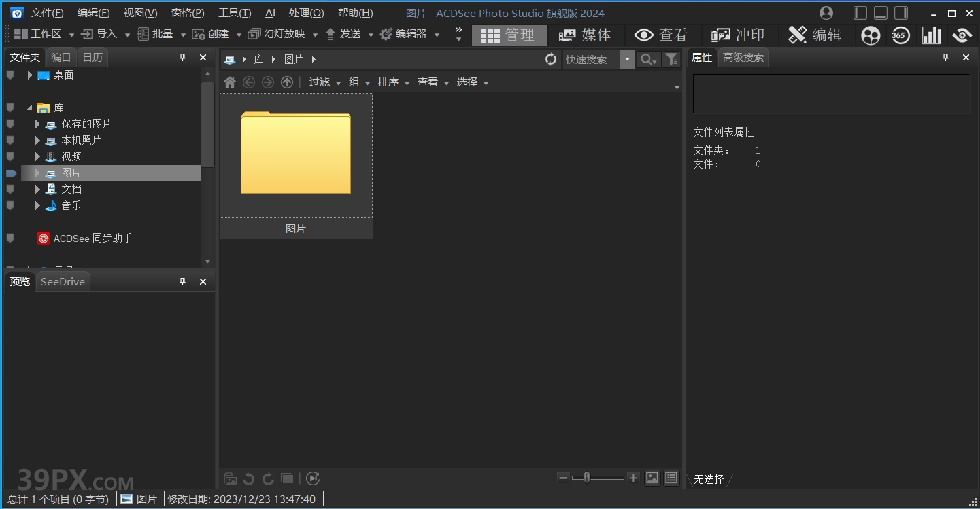Switch to the 编目 tab
The height and width of the screenshot is (509, 980).
(61, 58)
